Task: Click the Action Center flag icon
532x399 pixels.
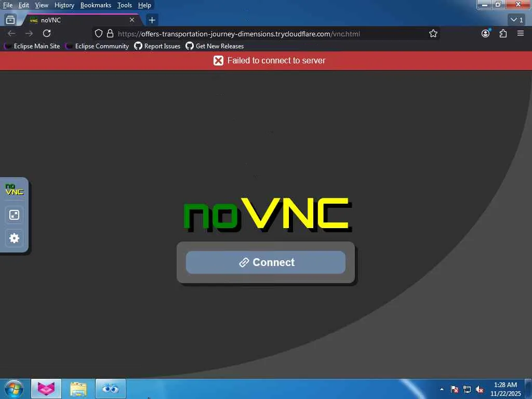Action: pos(455,389)
